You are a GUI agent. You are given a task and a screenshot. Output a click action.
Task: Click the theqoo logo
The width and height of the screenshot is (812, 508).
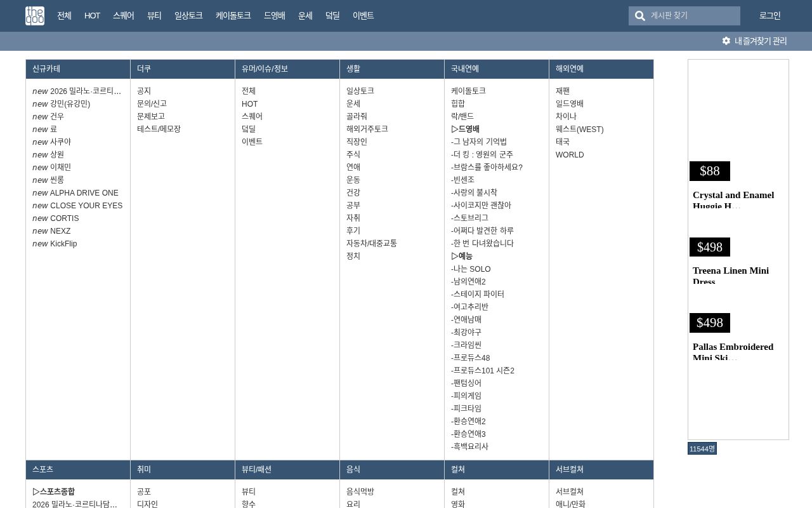click(x=34, y=16)
